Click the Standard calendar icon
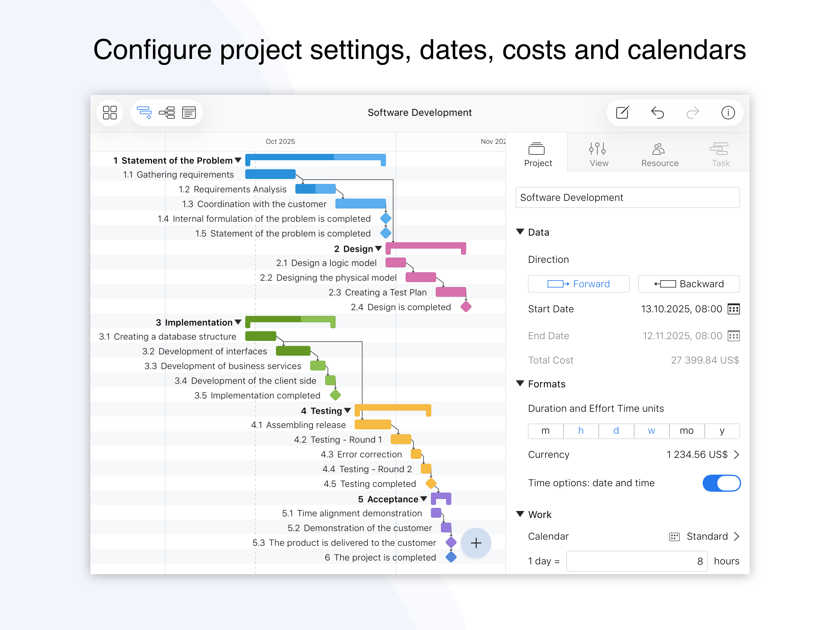Viewport: 840px width, 630px height. pos(674,536)
